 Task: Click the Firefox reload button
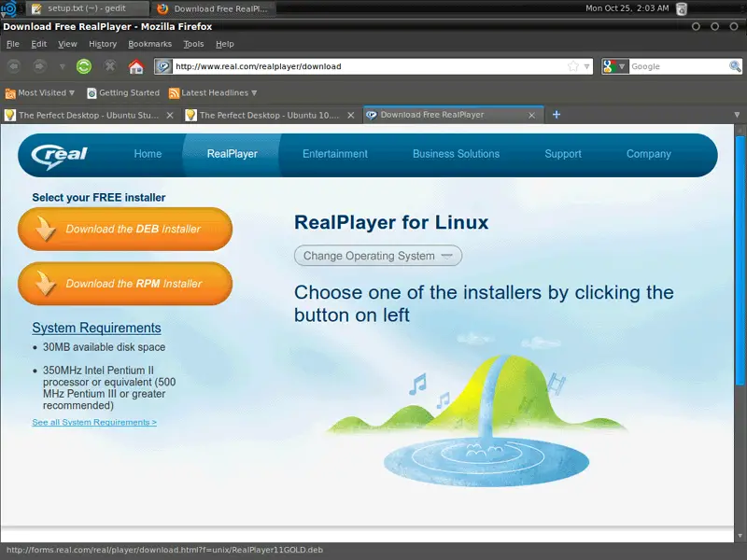(84, 66)
